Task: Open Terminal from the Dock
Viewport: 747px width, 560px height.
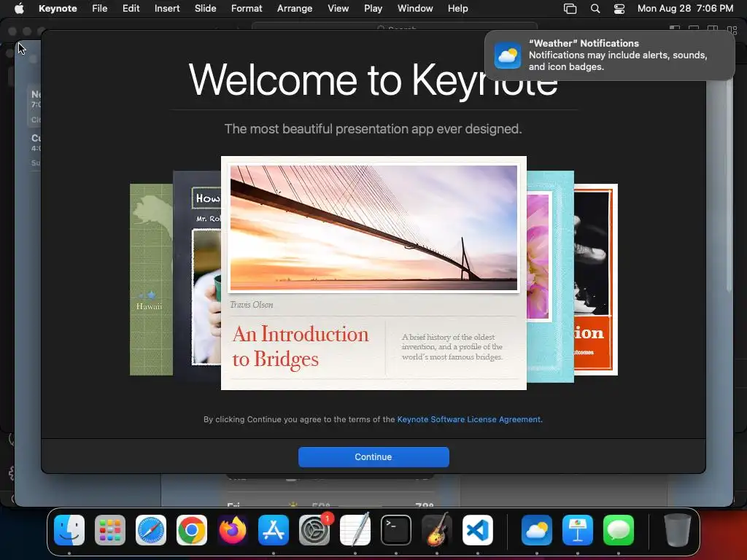Action: [396, 530]
